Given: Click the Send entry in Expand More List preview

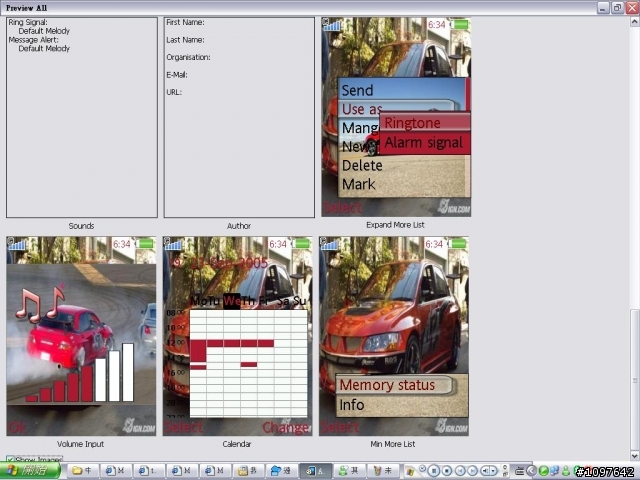Looking at the screenshot, I should [358, 90].
